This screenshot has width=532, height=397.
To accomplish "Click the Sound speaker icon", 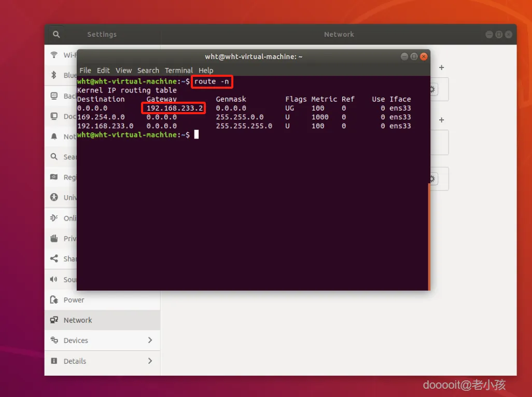I will click(x=54, y=279).
